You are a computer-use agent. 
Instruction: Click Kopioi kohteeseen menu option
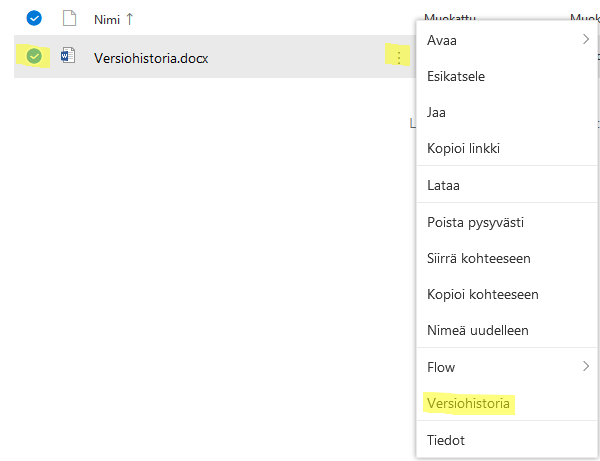[483, 294]
